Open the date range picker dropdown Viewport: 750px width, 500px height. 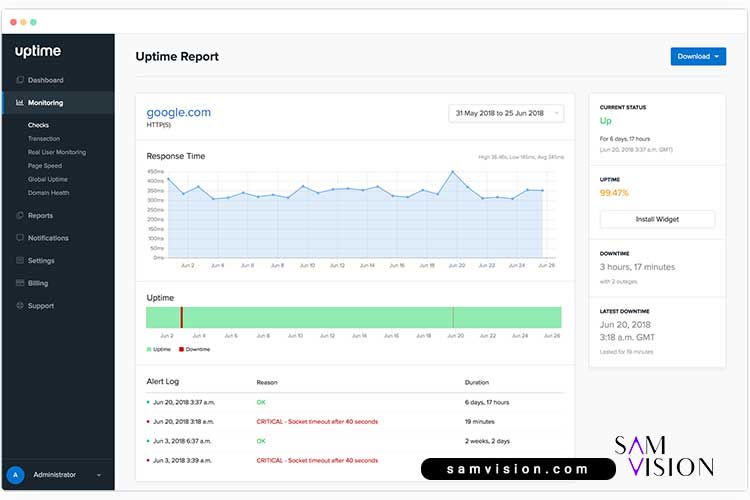point(506,113)
